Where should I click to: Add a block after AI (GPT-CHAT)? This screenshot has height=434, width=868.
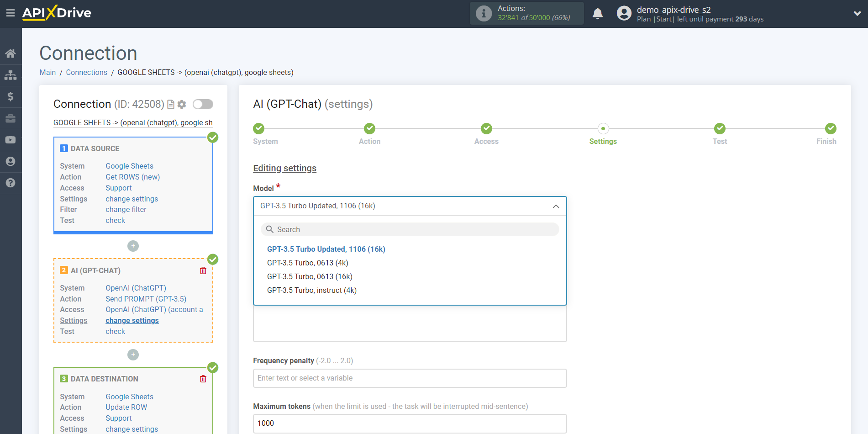(x=133, y=355)
